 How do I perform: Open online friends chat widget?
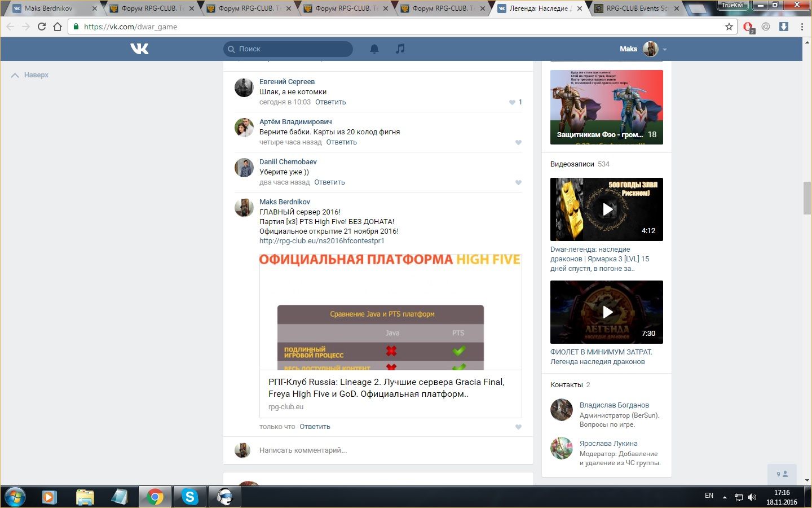click(782, 474)
